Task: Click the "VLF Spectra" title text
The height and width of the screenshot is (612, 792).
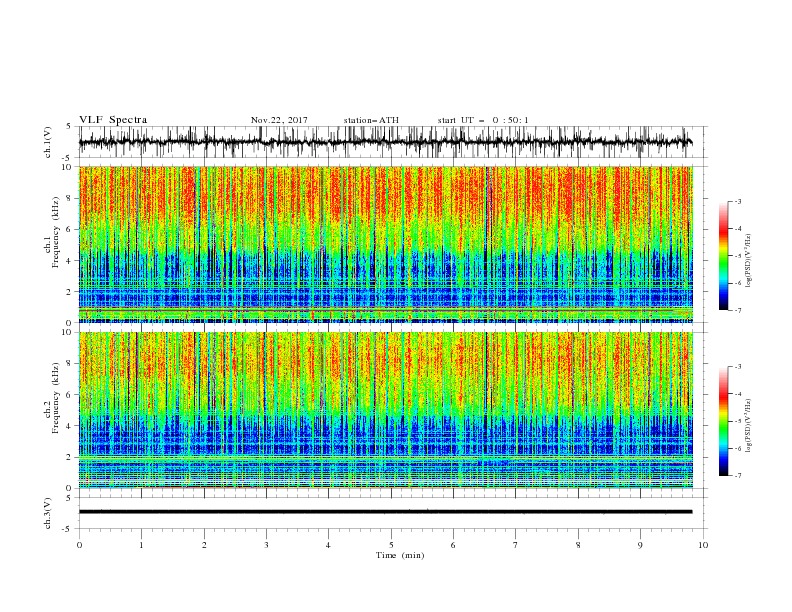Action: click(113, 120)
